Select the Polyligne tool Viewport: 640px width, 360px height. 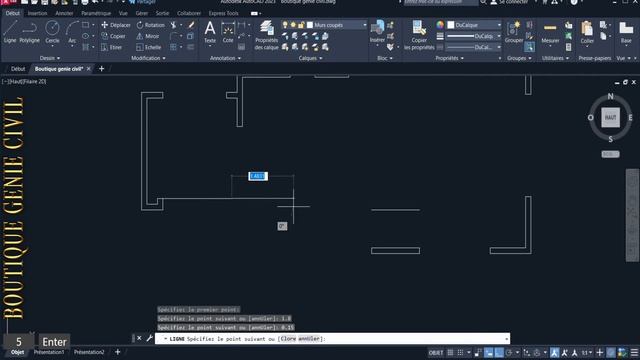click(29, 32)
